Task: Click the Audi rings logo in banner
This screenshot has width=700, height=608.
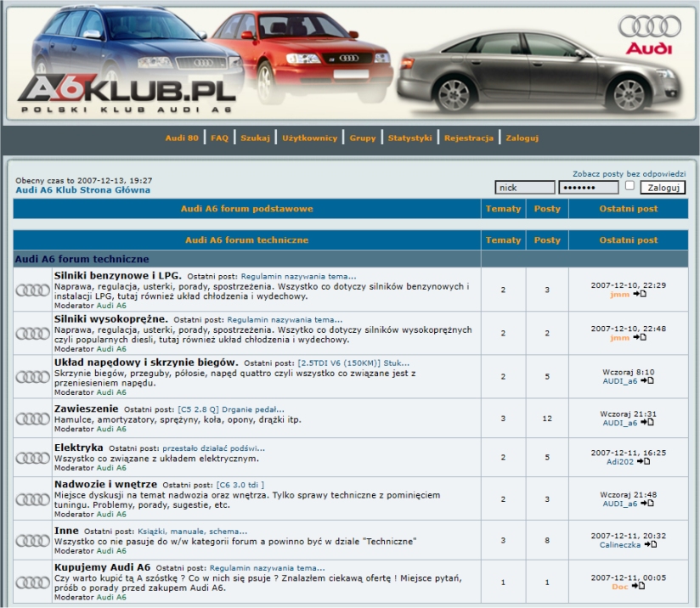Action: [x=650, y=34]
